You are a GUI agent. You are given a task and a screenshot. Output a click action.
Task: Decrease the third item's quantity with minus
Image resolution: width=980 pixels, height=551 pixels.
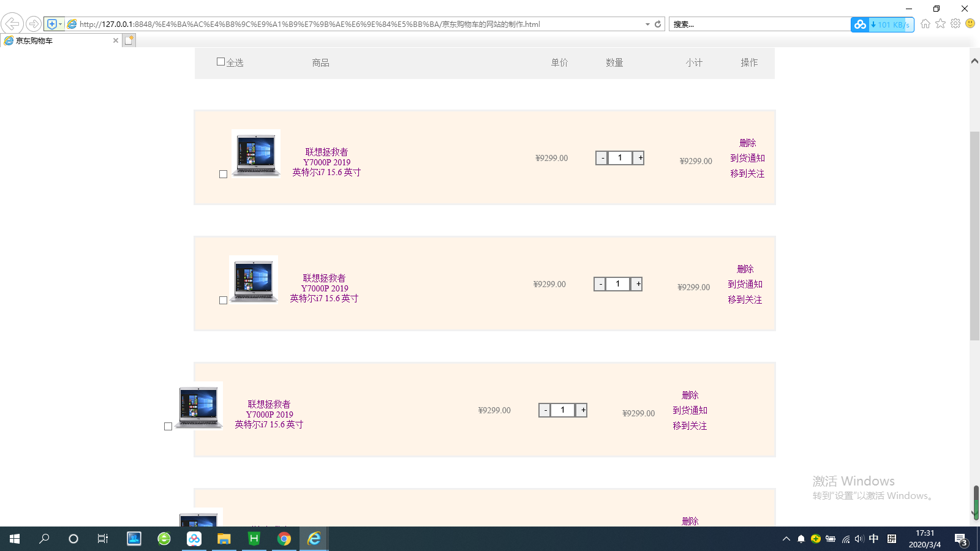click(x=545, y=410)
